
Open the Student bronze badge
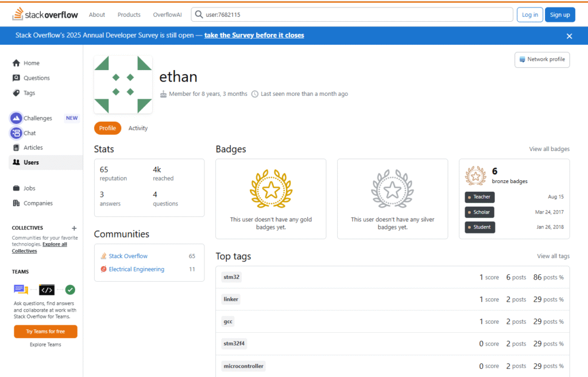480,227
